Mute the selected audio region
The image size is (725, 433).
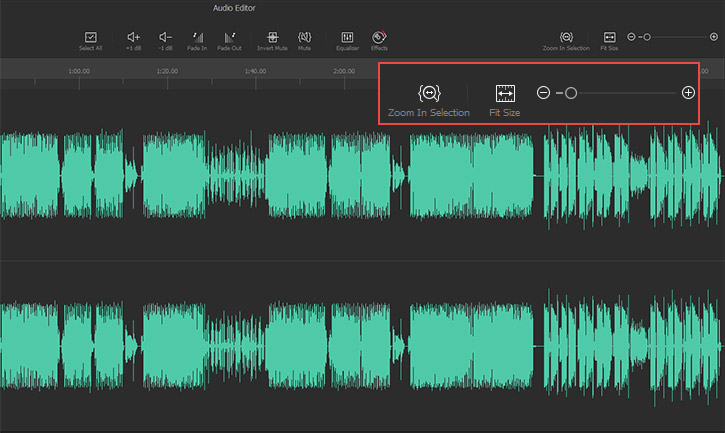pyautogui.click(x=304, y=38)
